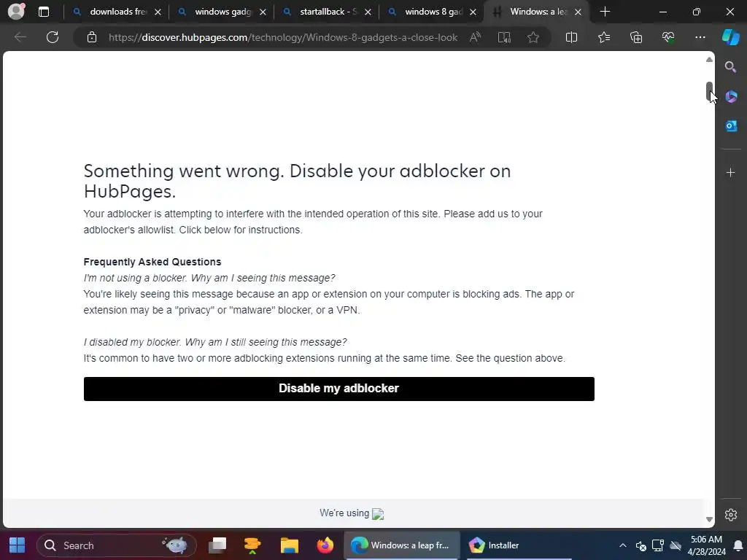747x560 pixels.
Task: Restore down the Edge window
Action: point(697,12)
